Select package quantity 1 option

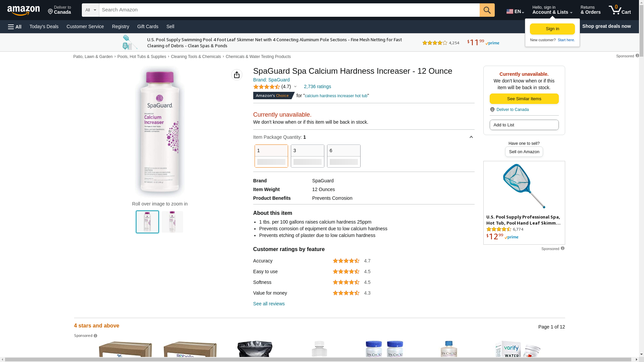point(271,156)
